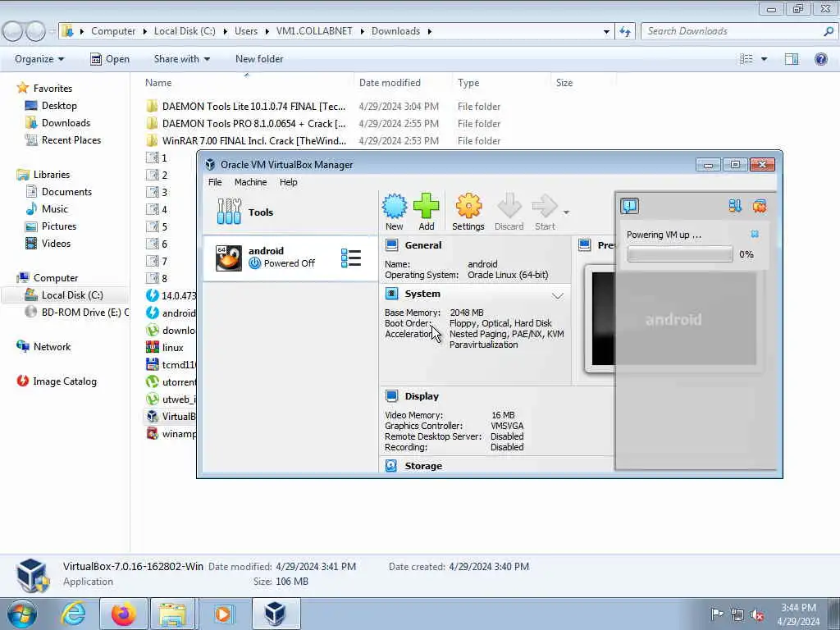Click Users in the address breadcrumb
Screen dimensions: 840x630
(x=246, y=31)
